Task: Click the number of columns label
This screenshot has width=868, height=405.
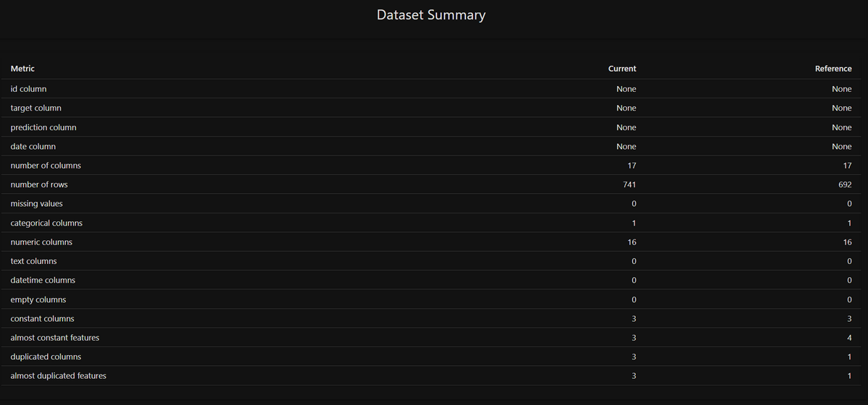Action: (x=46, y=166)
